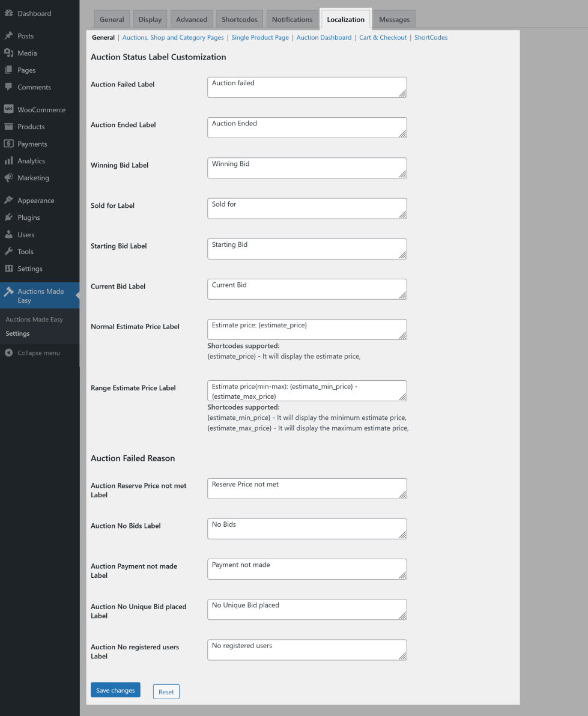Open the Appearance menu in sidebar

point(35,201)
